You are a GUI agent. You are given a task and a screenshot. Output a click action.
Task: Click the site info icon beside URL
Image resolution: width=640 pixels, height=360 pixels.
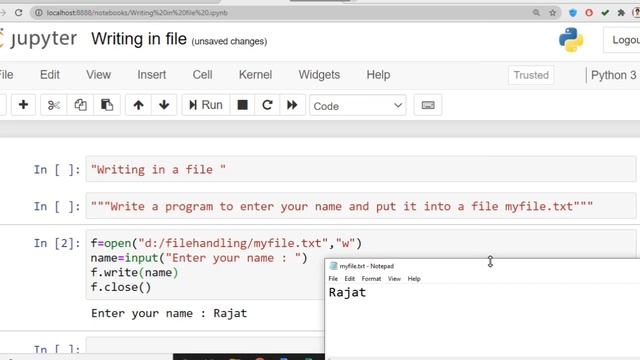[38, 13]
